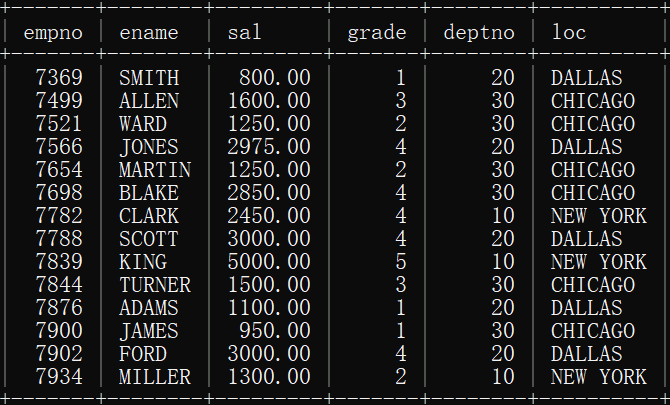Viewport: 670px width, 405px height.
Task: Select salary value 2850.00
Action: coord(269,193)
